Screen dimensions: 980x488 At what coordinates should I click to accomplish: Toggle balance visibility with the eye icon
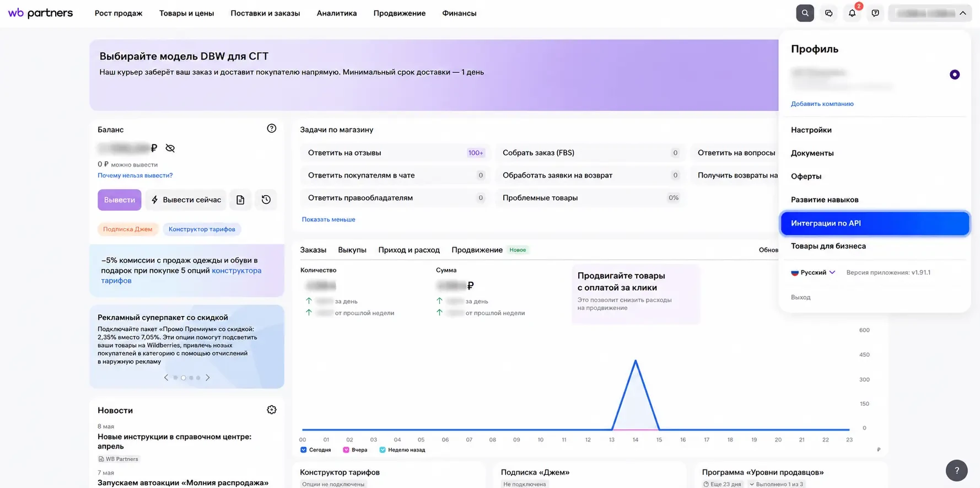pyautogui.click(x=170, y=148)
